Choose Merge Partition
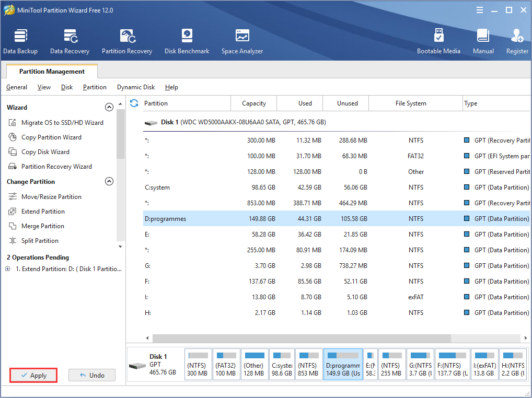The height and width of the screenshot is (398, 532). point(36,226)
